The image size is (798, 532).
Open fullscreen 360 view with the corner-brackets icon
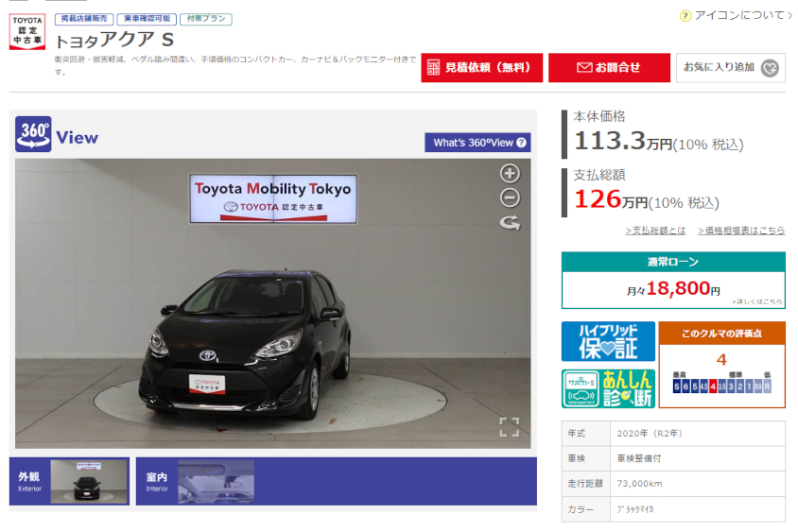[509, 427]
